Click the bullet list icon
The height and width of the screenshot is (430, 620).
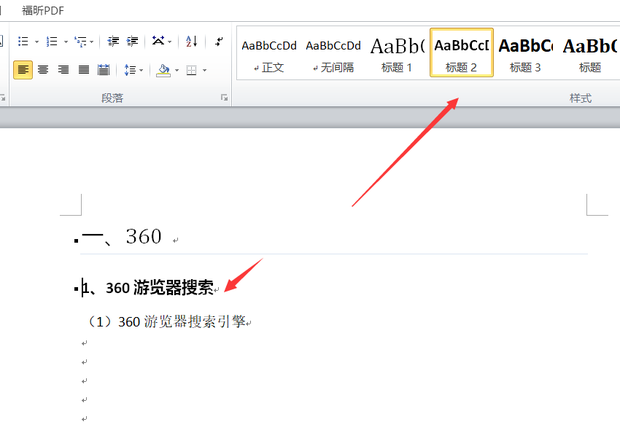[x=22, y=41]
